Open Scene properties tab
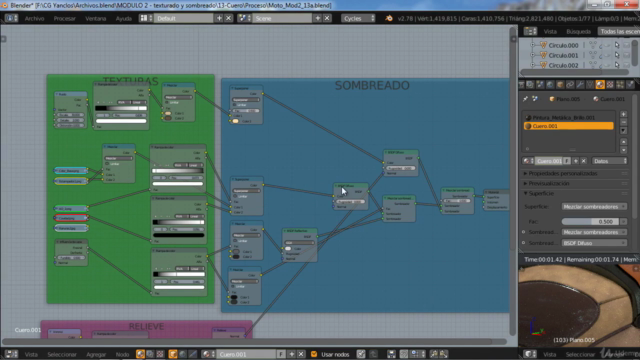The width and height of the screenshot is (640, 360). [x=540, y=84]
